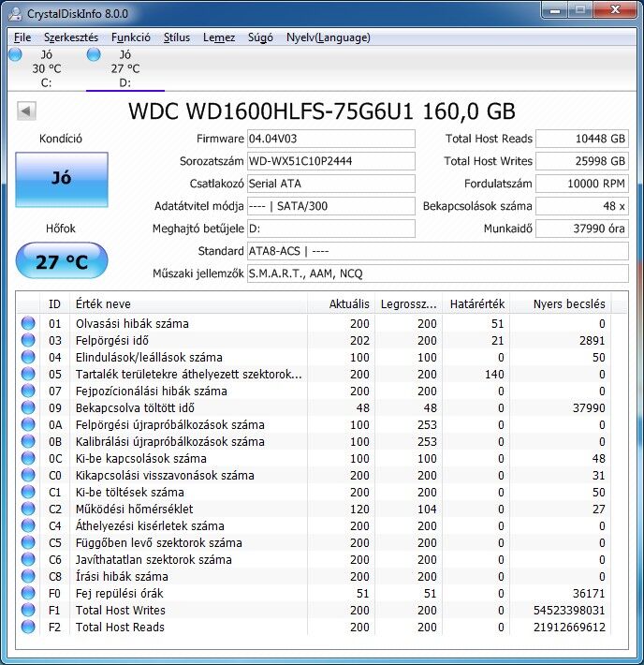The height and width of the screenshot is (665, 644).
Task: Click the ATA8-ACS standard field
Action: 438,251
